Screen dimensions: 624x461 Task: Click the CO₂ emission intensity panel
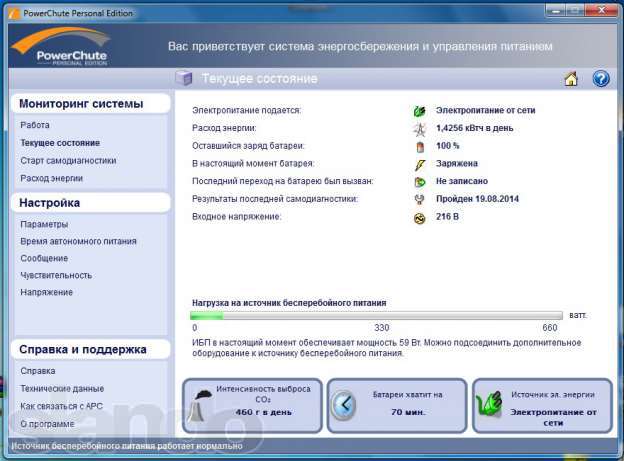pos(252,404)
